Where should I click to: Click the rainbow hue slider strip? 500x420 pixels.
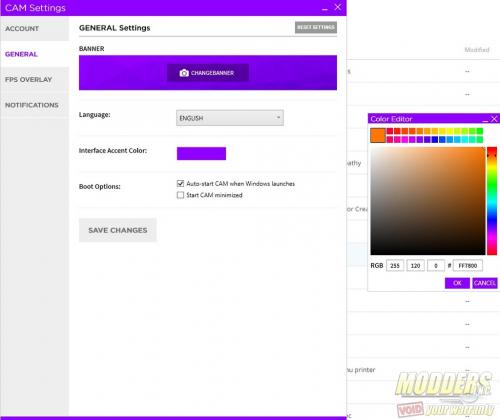point(492,201)
